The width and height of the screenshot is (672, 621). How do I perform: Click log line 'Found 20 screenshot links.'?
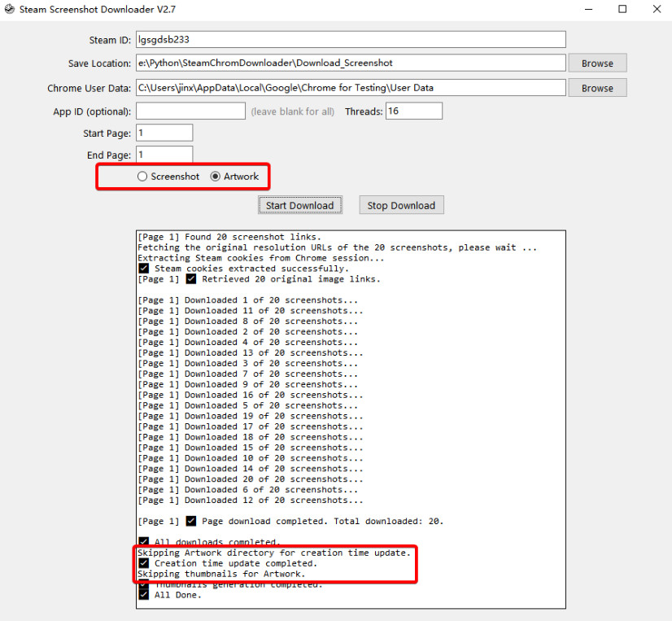pos(229,237)
